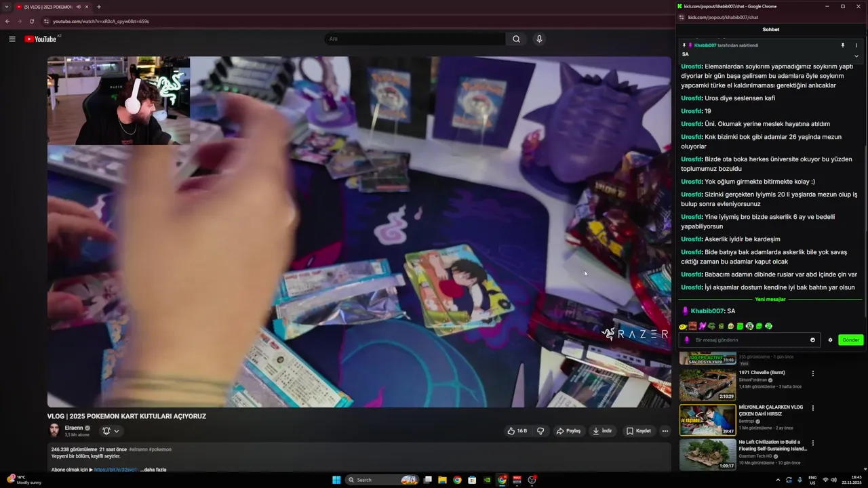The width and height of the screenshot is (868, 488).
Task: Focus the Kick chat message input
Action: coord(749,340)
